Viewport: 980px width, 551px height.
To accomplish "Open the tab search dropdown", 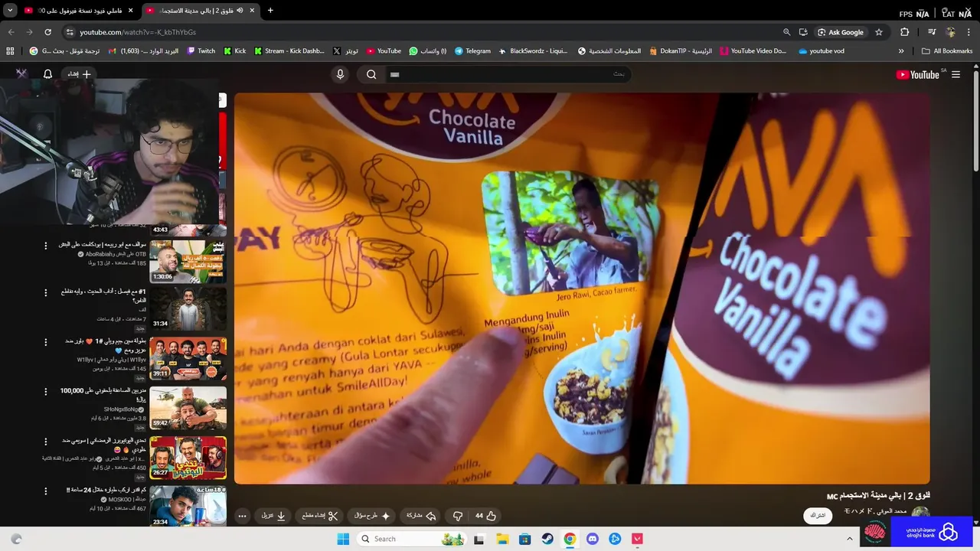I will 10,10.
